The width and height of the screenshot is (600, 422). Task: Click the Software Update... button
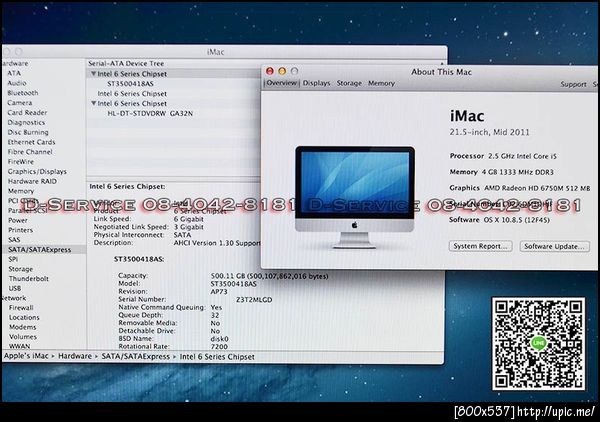point(554,246)
